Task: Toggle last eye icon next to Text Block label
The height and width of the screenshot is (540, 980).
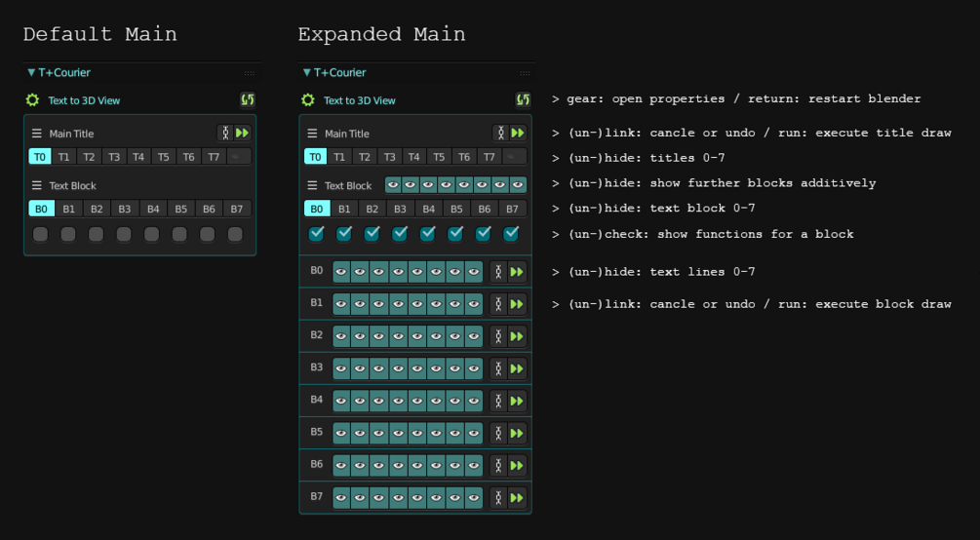Action: [x=518, y=185]
